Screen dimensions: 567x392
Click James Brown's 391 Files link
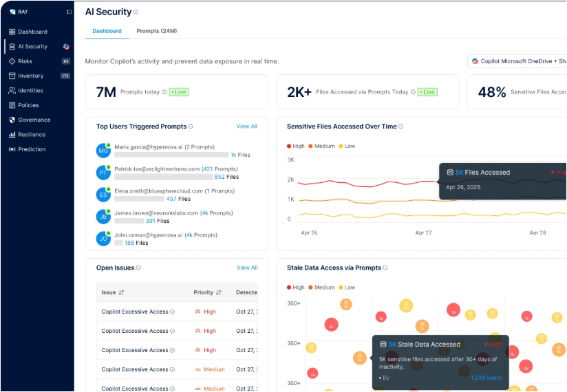[158, 221]
